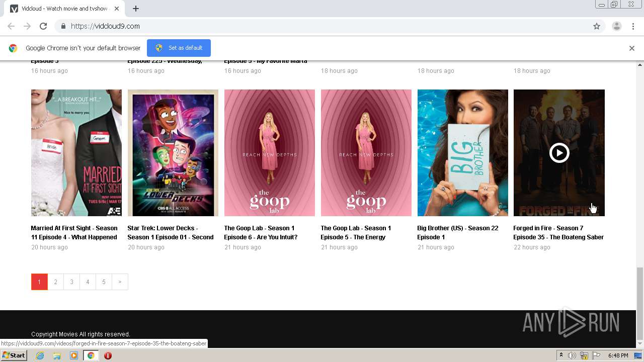Screen dimensions: 644x362
Task: Open Big Brother Season 22 poster
Action: [x=463, y=153]
